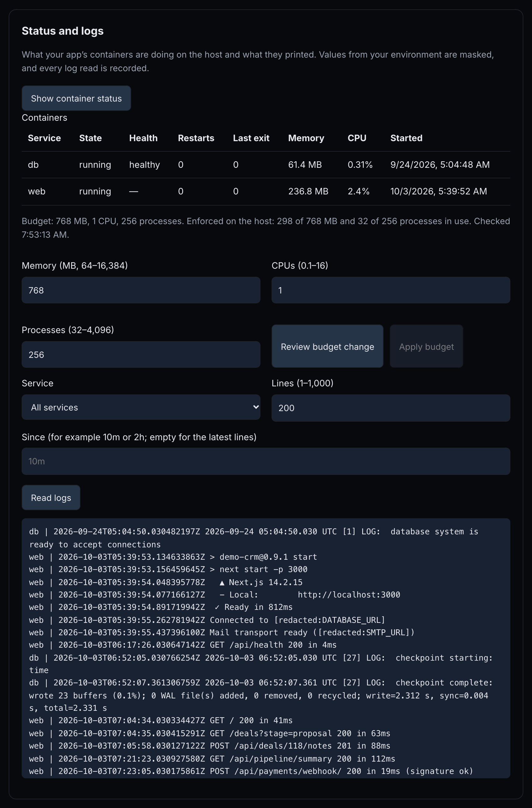The height and width of the screenshot is (808, 532).
Task: Click the 2.4% CPU value
Action: (x=358, y=192)
